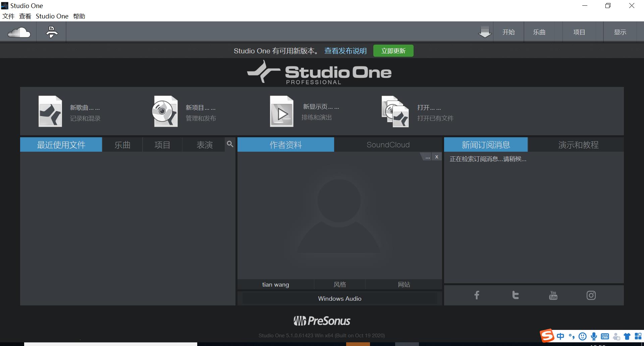
Task: Open the Facebook icon link
Action: 477,295
